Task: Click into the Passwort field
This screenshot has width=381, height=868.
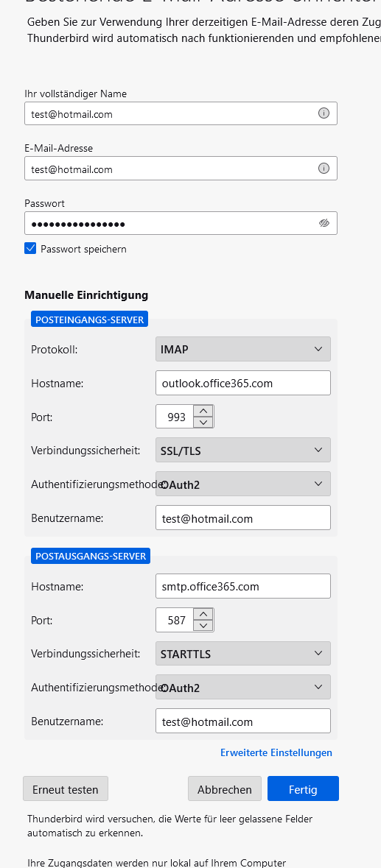Action: (181, 223)
